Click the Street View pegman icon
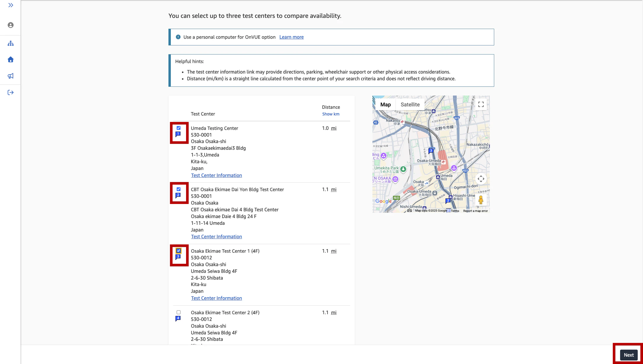643x364 pixels. [481, 200]
